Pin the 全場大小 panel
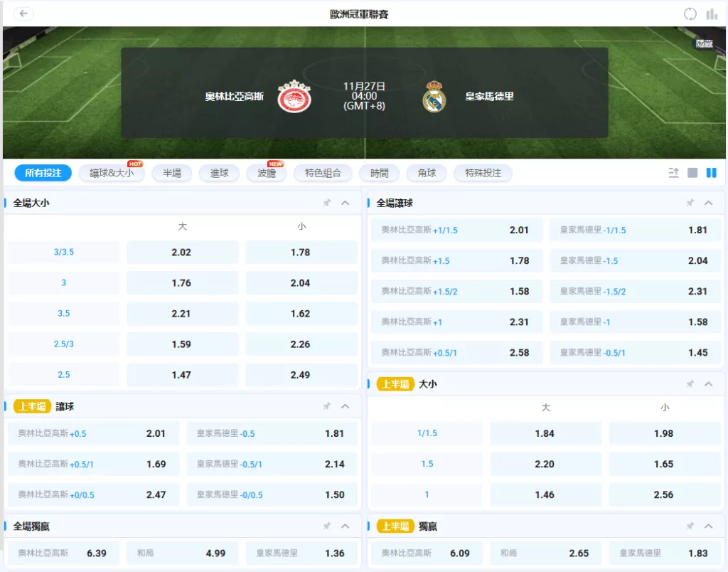Image resolution: width=728 pixels, height=572 pixels. (327, 203)
